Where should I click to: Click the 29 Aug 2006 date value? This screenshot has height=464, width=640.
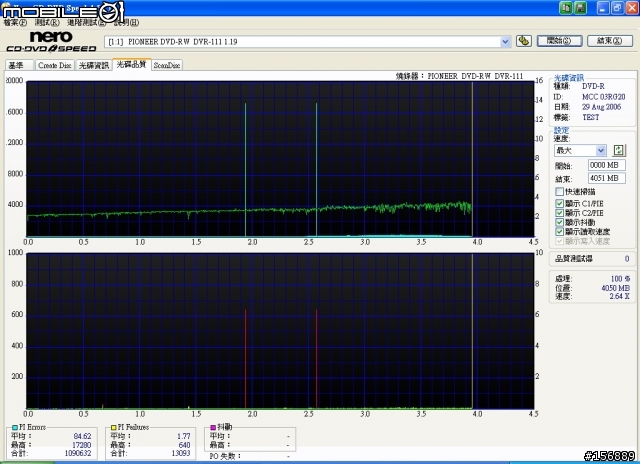(x=602, y=107)
